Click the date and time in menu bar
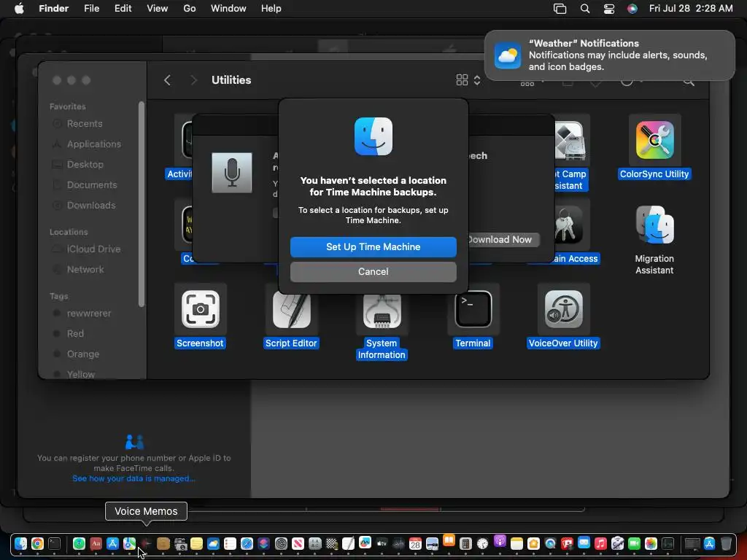Image resolution: width=747 pixels, height=560 pixels. tap(691, 9)
